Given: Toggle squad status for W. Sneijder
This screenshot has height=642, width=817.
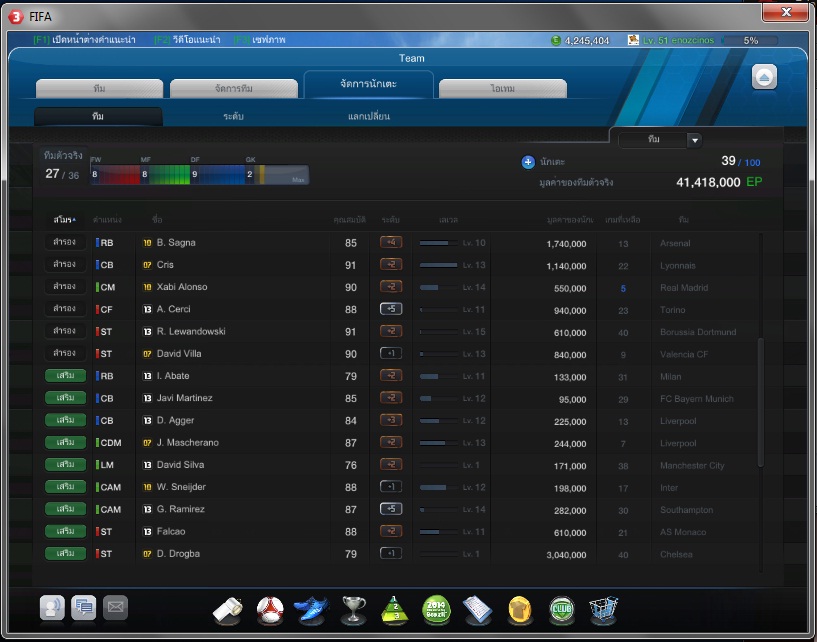Looking at the screenshot, I should point(65,487).
